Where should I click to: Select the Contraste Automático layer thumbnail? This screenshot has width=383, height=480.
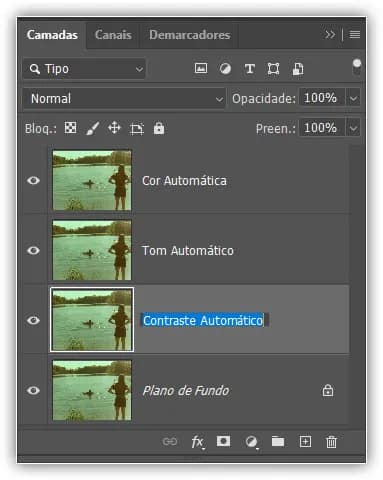92,320
